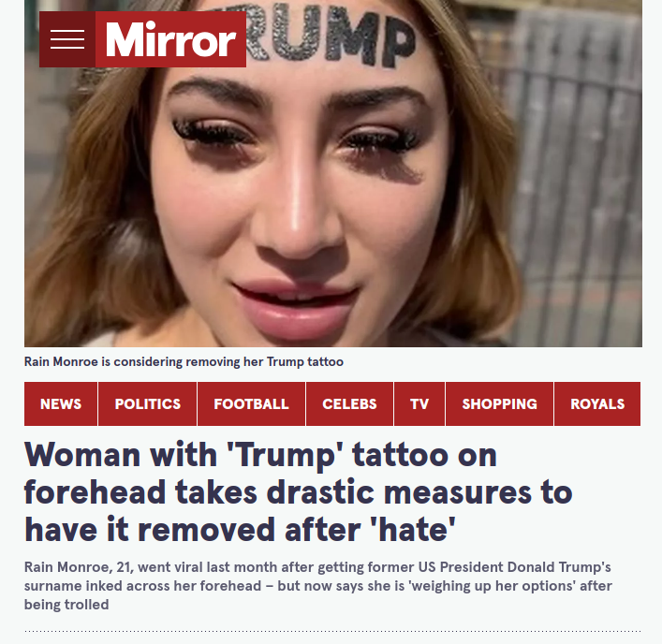
Task: Click the tattoo lettering on the forehead
Action: (330, 34)
